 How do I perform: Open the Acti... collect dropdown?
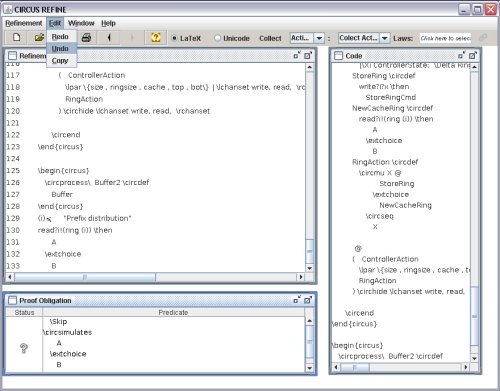(319, 38)
